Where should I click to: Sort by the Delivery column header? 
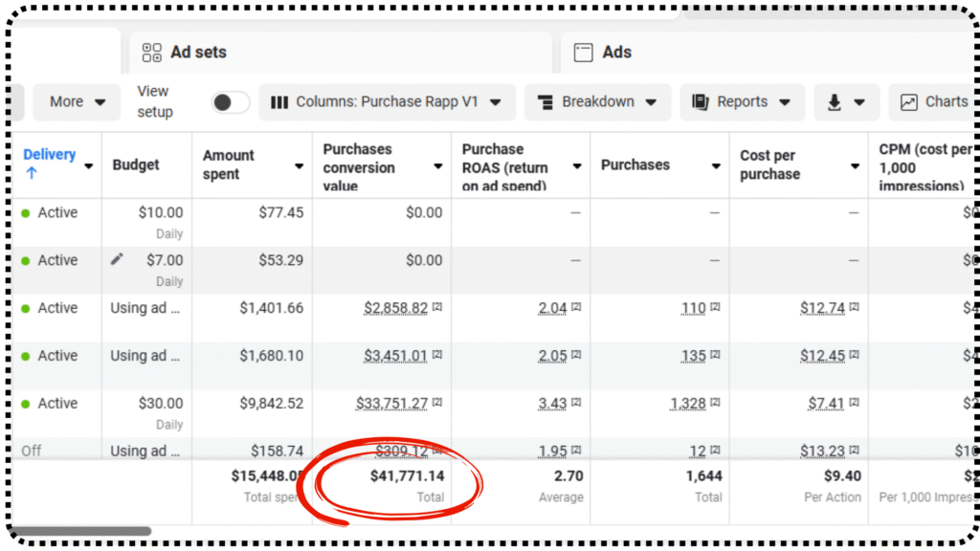(x=50, y=155)
